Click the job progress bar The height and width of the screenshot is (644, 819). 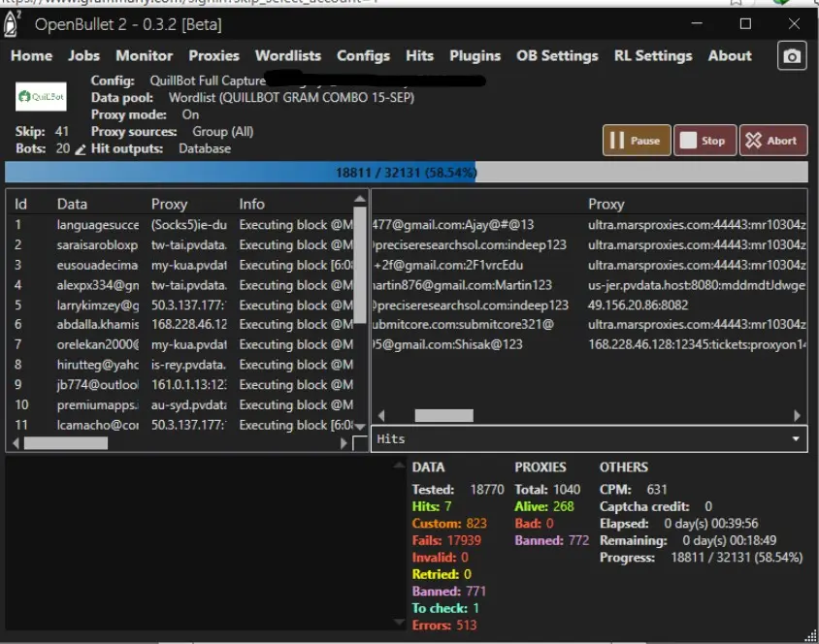tap(407, 173)
